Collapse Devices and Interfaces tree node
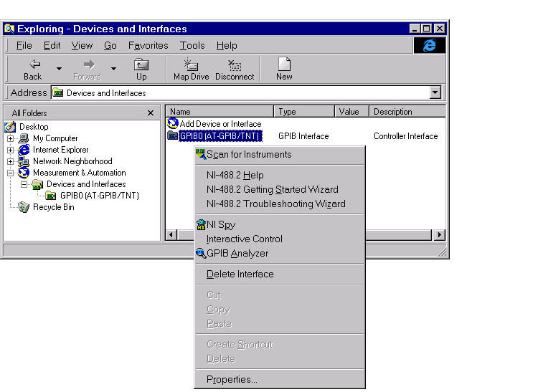 [24, 184]
